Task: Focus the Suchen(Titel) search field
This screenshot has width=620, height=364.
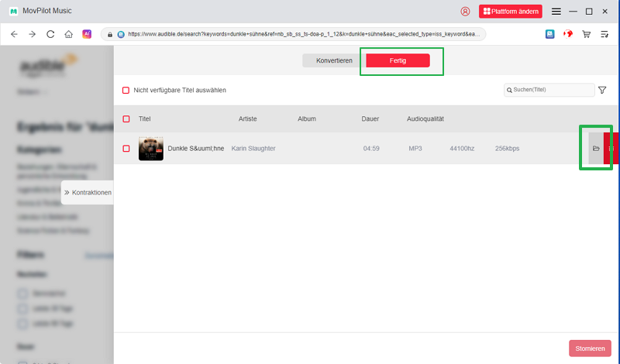Action: point(549,90)
